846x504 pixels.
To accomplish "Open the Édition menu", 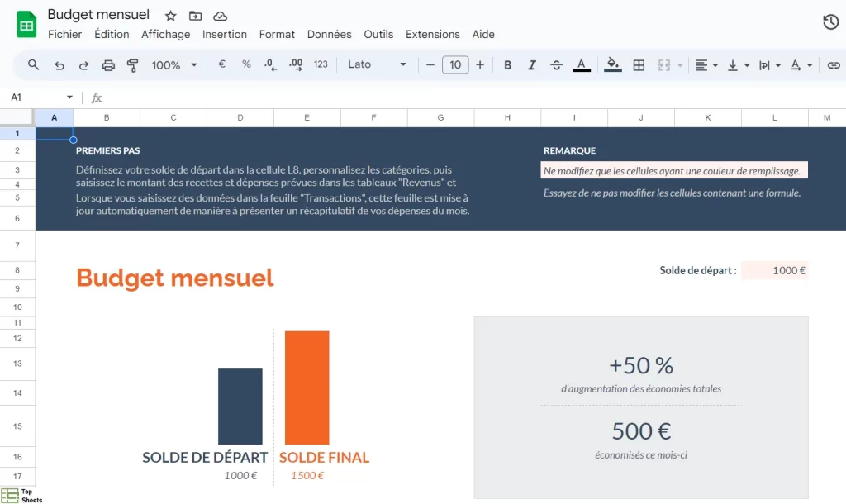I will (112, 34).
